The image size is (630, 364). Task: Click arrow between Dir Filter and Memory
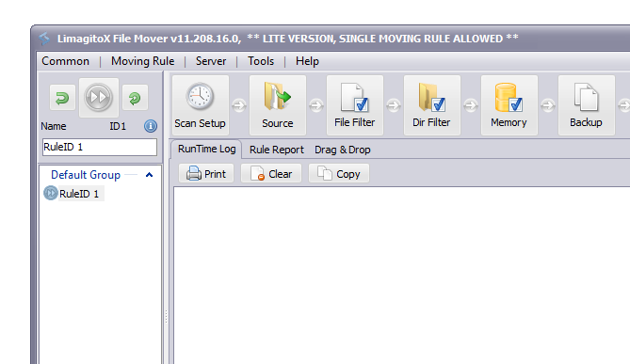click(471, 105)
